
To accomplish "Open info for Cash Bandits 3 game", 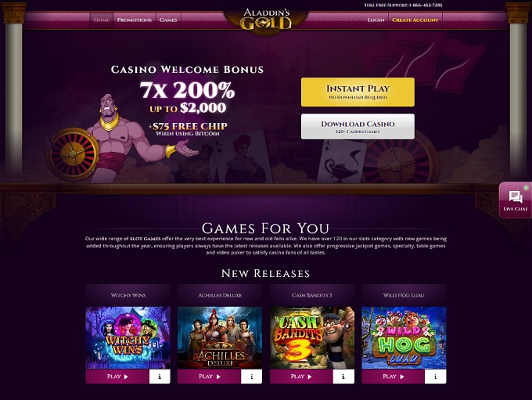I will pos(343,377).
